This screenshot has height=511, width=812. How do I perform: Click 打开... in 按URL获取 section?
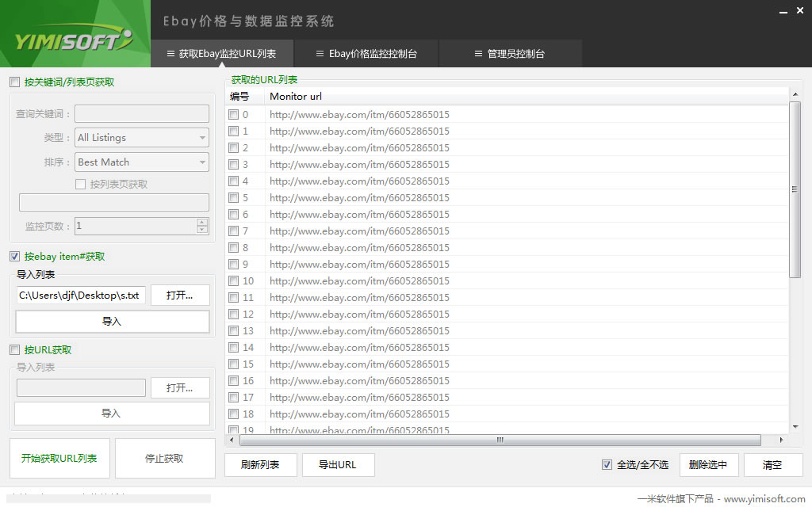(x=180, y=388)
